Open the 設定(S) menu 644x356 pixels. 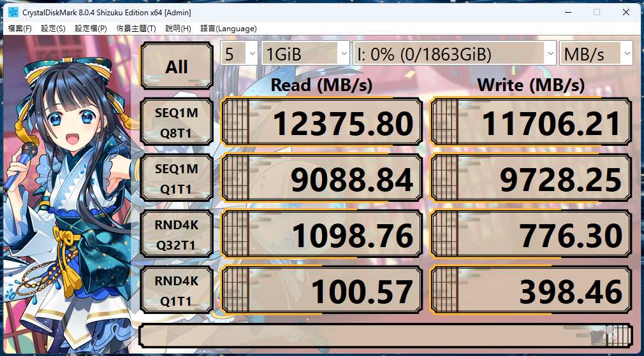53,29
